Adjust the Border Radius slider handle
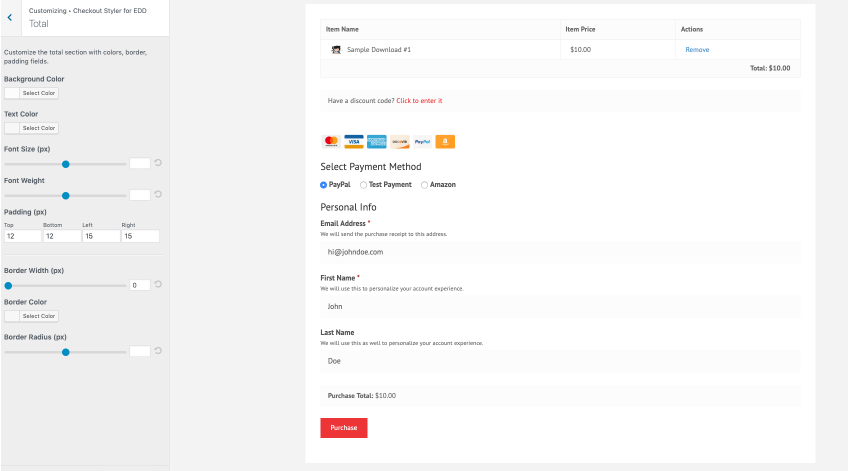848x471 pixels. 65,352
